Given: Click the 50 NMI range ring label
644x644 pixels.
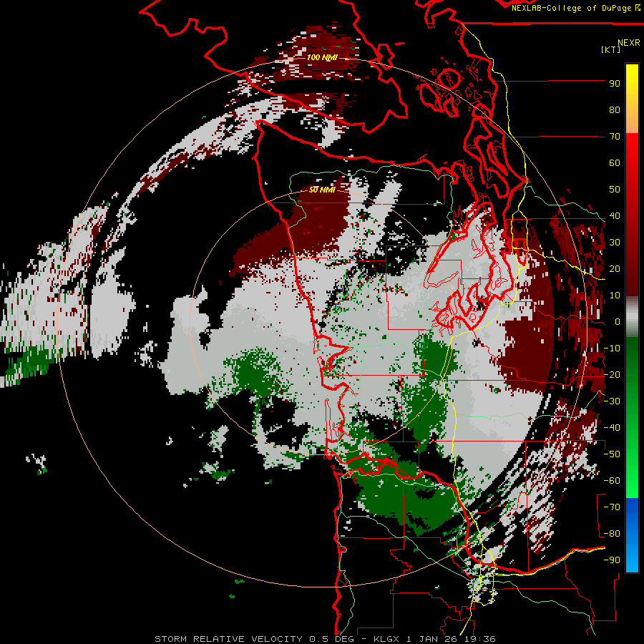Looking at the screenshot, I should 322,190.
